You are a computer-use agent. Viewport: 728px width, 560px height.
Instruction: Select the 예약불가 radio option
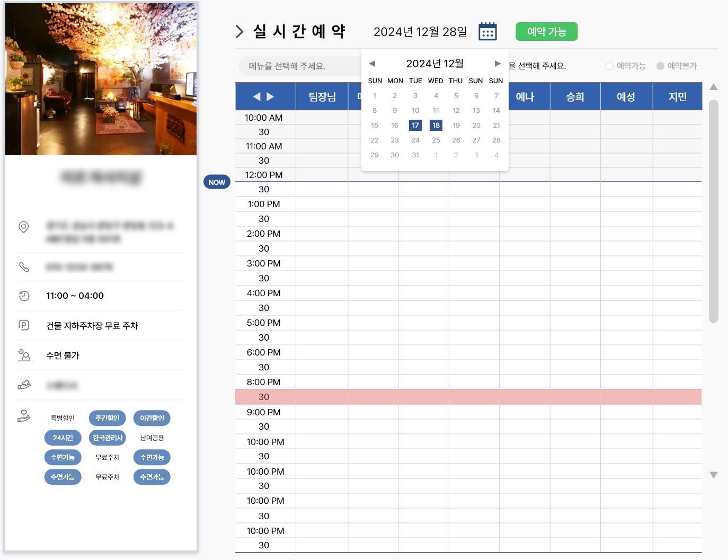(x=660, y=66)
